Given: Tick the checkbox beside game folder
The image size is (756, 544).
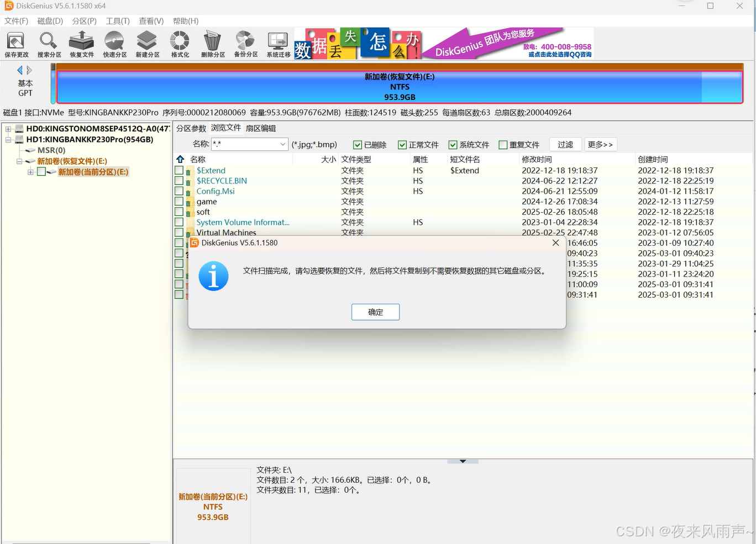Looking at the screenshot, I should click(x=179, y=201).
